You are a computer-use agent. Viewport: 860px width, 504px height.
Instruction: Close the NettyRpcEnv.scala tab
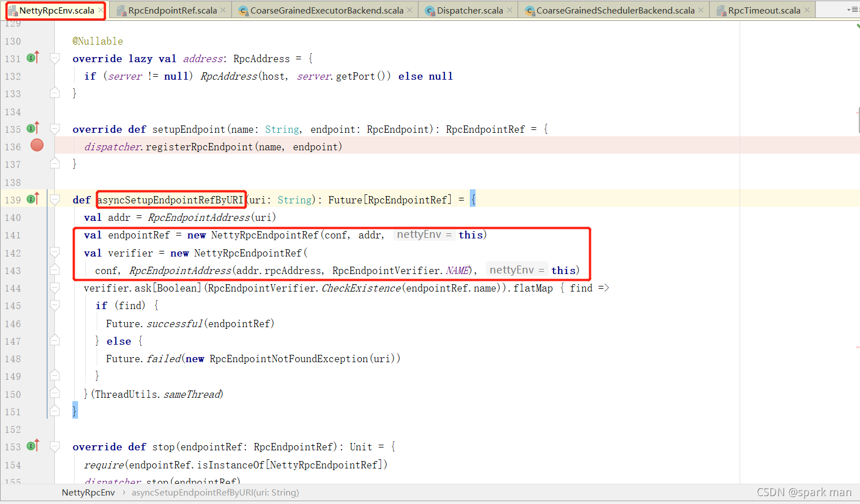[x=101, y=10]
